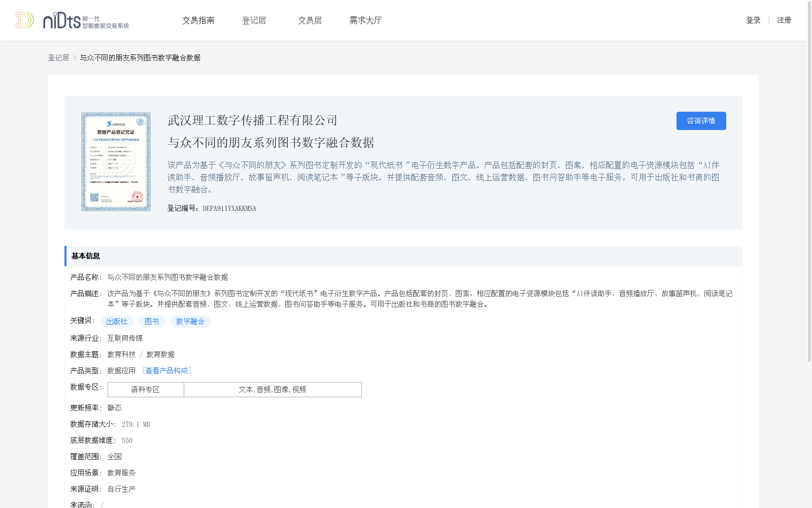The image size is (812, 508).
Task: Click the 语料专区 table cell
Action: point(146,390)
